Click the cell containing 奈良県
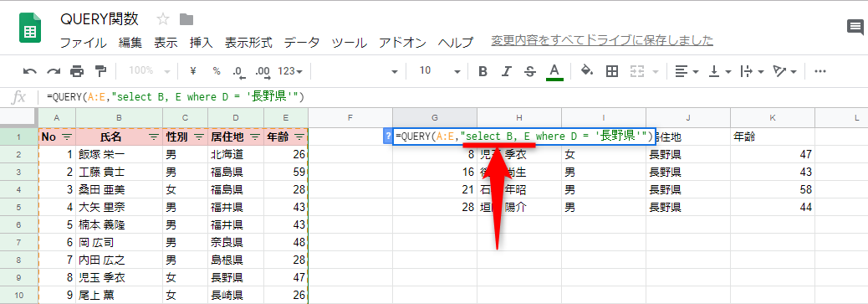 coord(236,243)
